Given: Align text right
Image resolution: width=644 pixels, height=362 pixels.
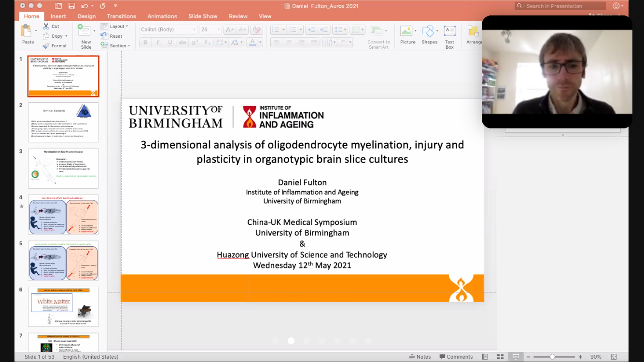Looking at the screenshot, I should coord(301,42).
